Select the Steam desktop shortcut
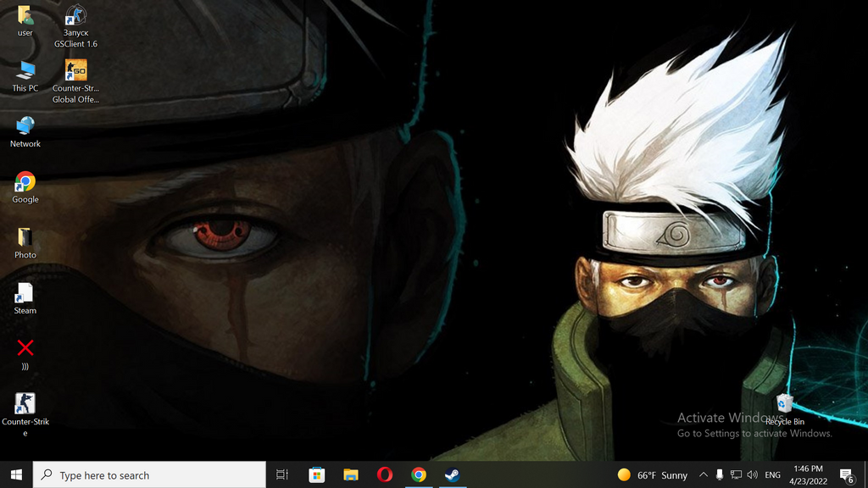Image resolution: width=868 pixels, height=488 pixels. coord(25,299)
